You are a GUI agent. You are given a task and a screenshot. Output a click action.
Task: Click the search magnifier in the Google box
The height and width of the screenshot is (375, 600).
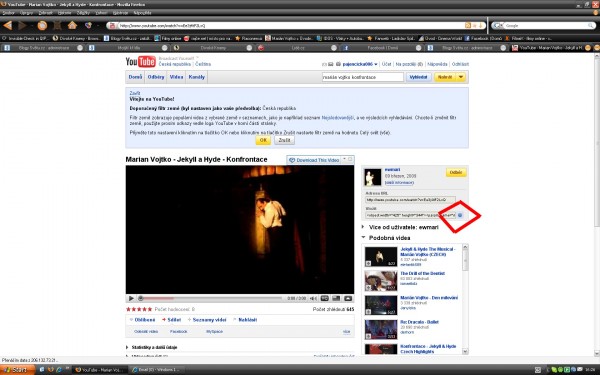pyautogui.click(x=591, y=25)
